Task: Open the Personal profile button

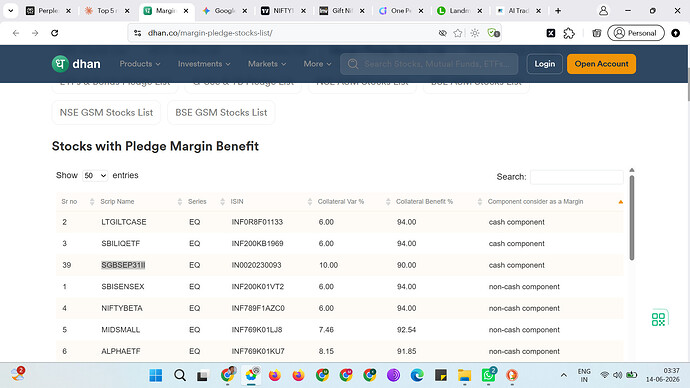Action: [636, 33]
